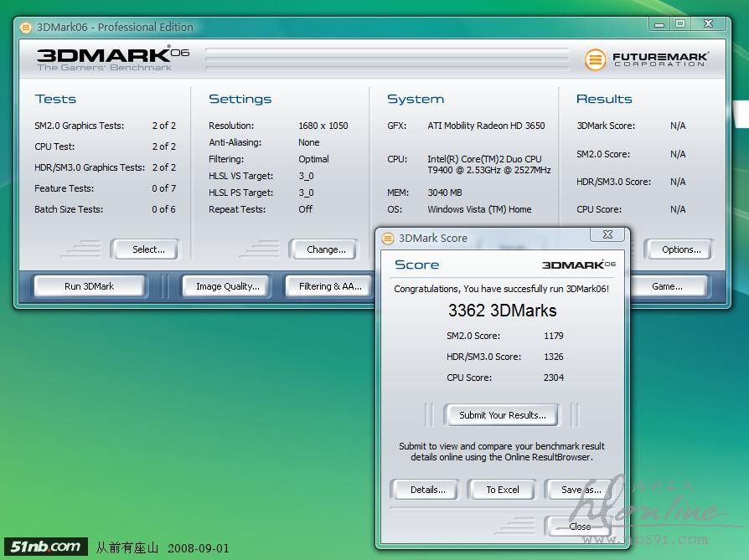The image size is (749, 560).
Task: Click the 3DMark Score dialog title icon
Action: pos(388,238)
